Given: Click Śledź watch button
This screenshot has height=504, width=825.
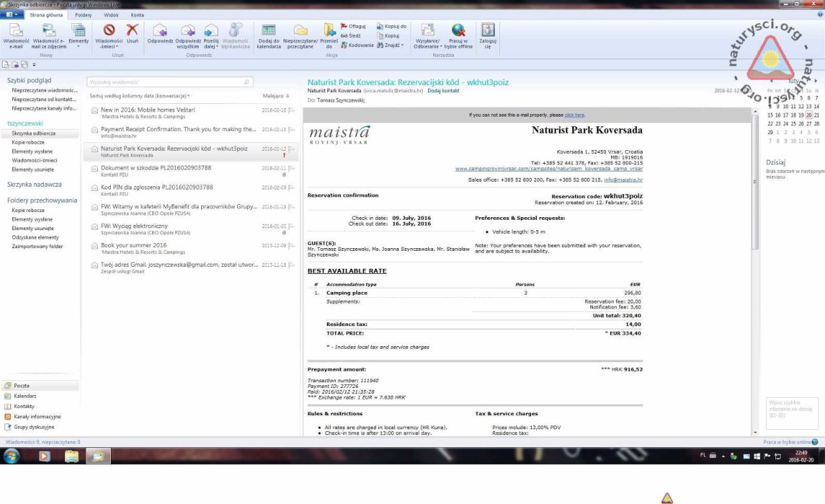Looking at the screenshot, I should [x=351, y=36].
